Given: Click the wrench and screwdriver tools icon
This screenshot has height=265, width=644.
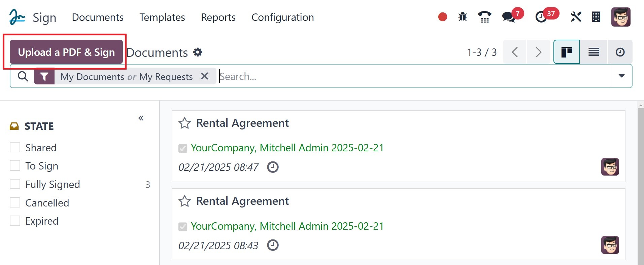Looking at the screenshot, I should 576,17.
